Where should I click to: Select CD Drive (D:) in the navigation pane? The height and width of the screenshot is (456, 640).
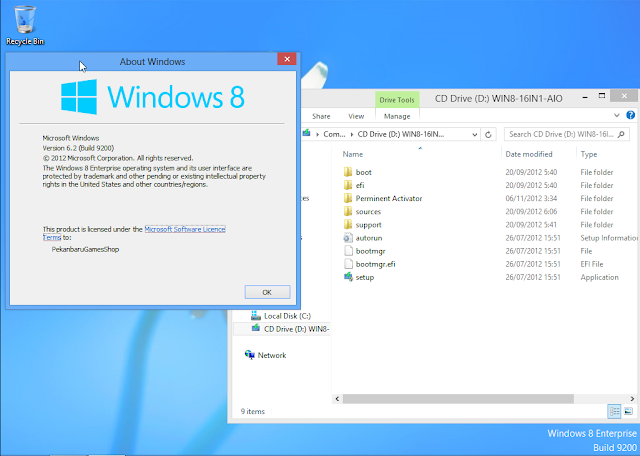282,329
